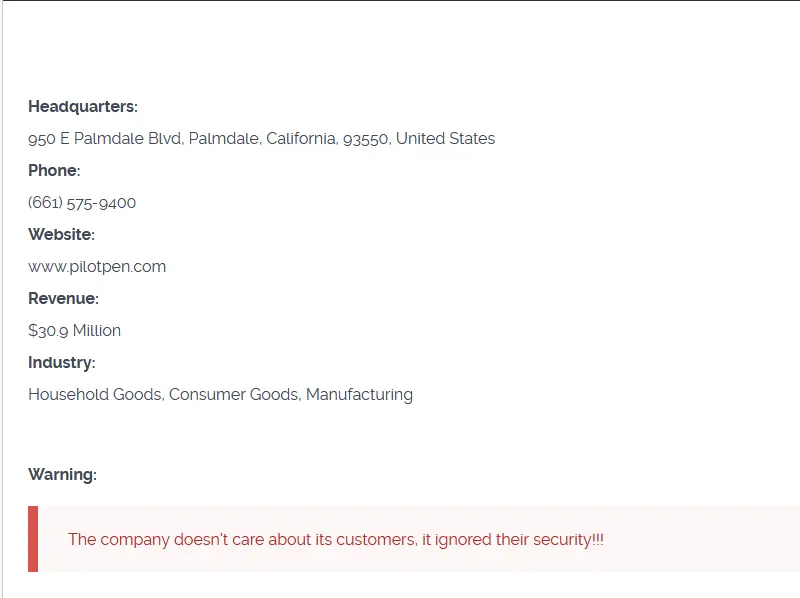Click the Revenue label

[x=63, y=298]
